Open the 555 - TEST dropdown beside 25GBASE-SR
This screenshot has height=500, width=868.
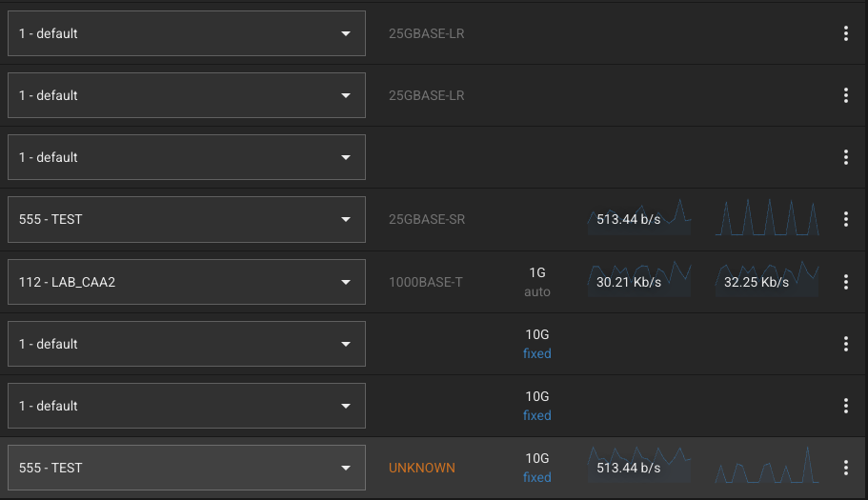tap(186, 219)
